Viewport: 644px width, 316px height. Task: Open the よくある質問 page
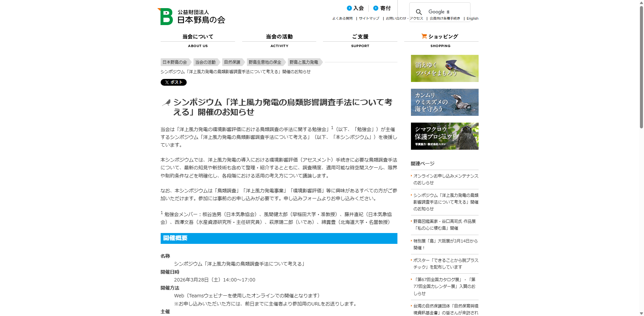pyautogui.click(x=342, y=18)
